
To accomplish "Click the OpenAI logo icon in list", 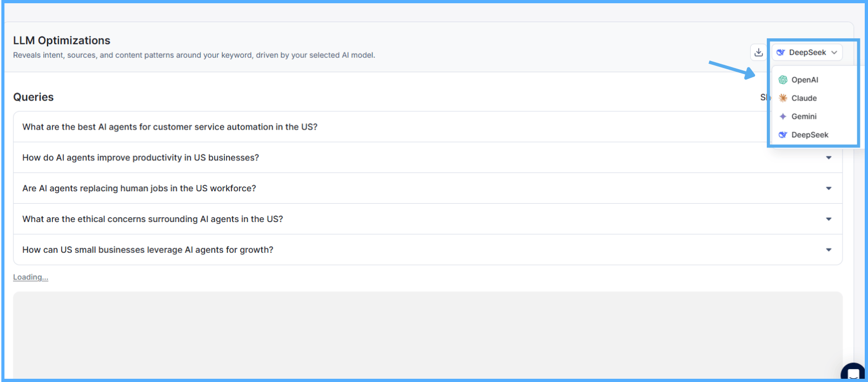I will (783, 80).
